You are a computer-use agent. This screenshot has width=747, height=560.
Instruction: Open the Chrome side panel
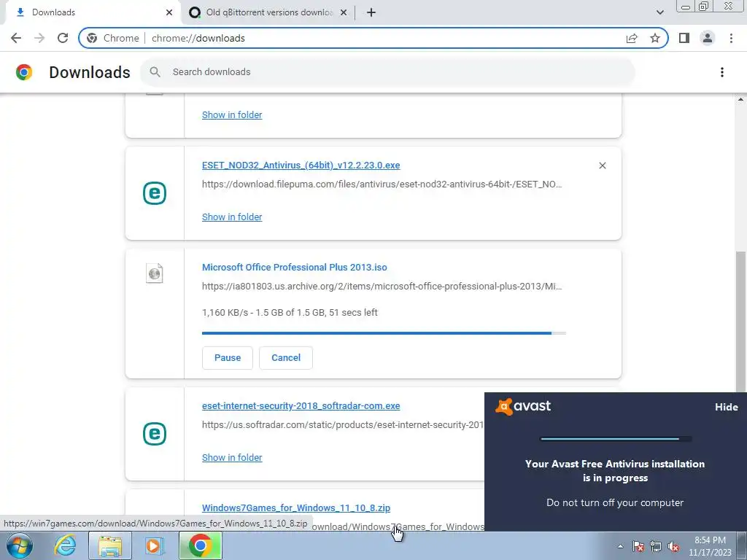tap(684, 38)
